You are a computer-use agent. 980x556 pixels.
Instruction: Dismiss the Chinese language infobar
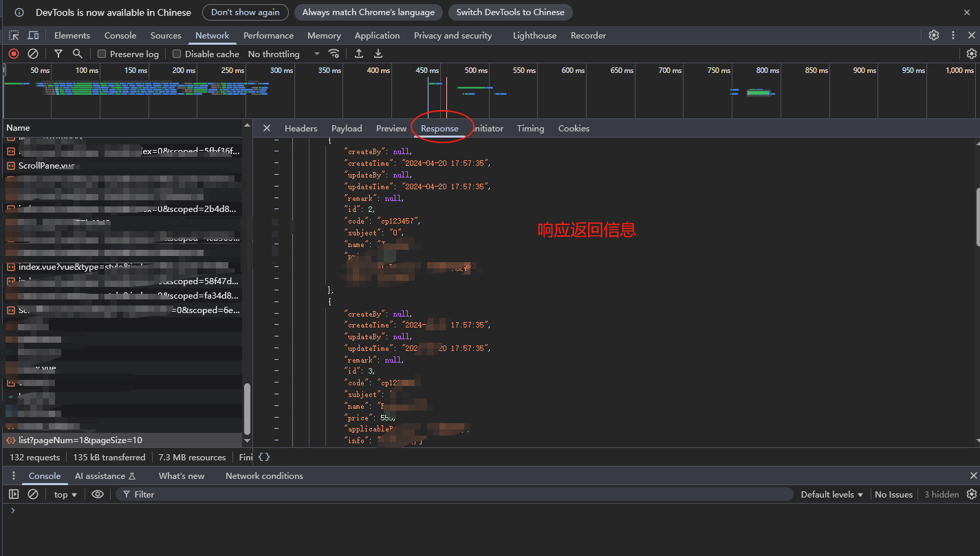coord(967,12)
